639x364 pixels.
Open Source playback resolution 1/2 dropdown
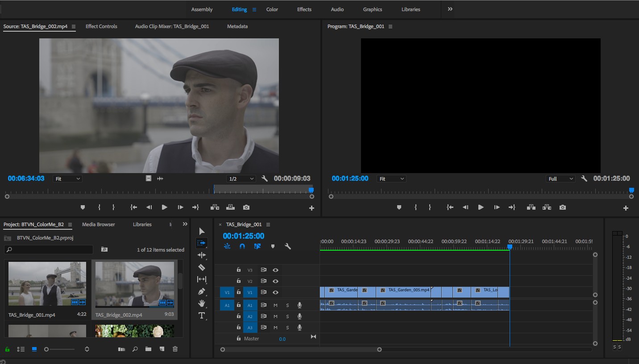point(241,178)
